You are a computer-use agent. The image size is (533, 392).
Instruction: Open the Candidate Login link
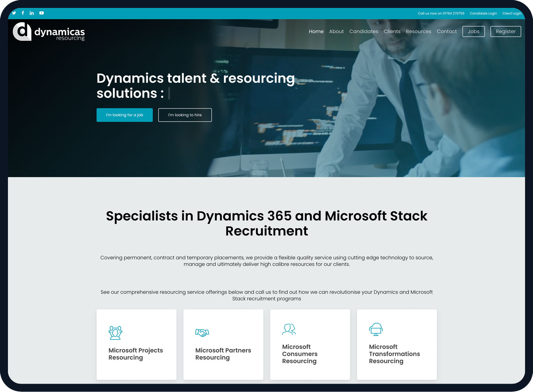[483, 14]
